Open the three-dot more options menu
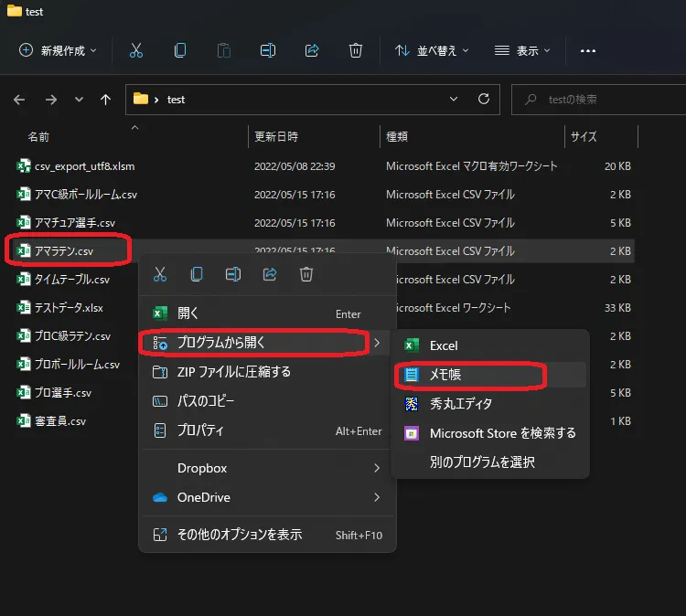 click(588, 51)
